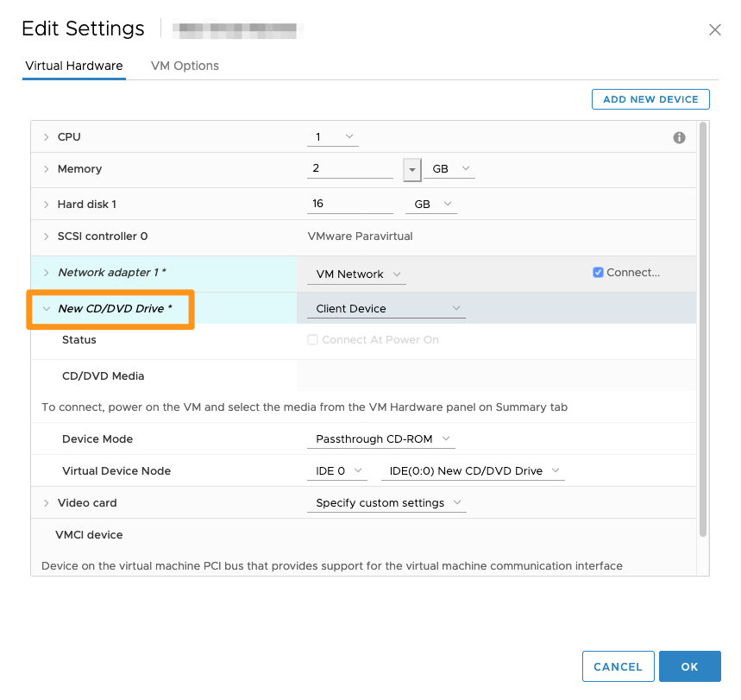Switch to the VM Options tab
741x700 pixels.
point(185,66)
